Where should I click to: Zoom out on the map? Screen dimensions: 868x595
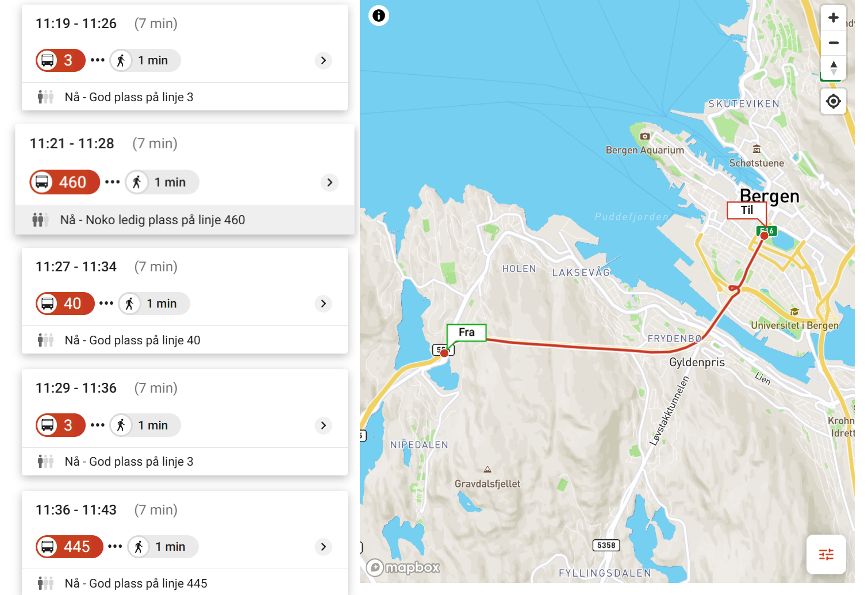click(x=833, y=43)
